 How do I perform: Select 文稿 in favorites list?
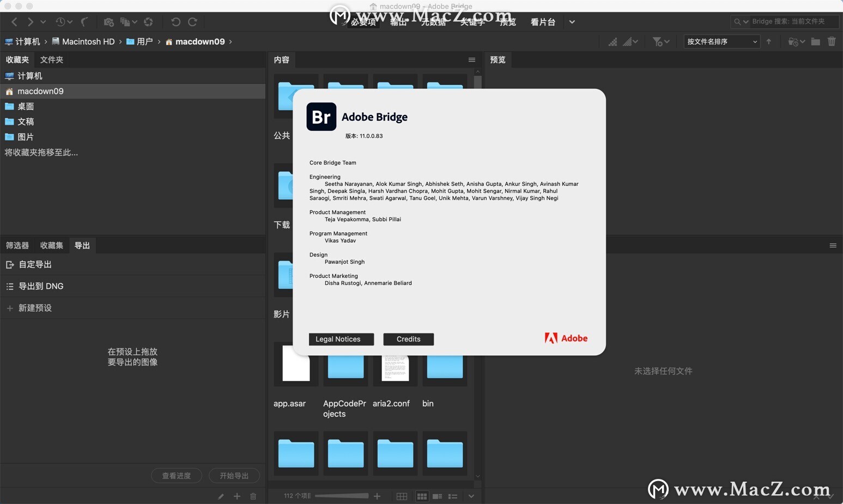tap(132, 122)
